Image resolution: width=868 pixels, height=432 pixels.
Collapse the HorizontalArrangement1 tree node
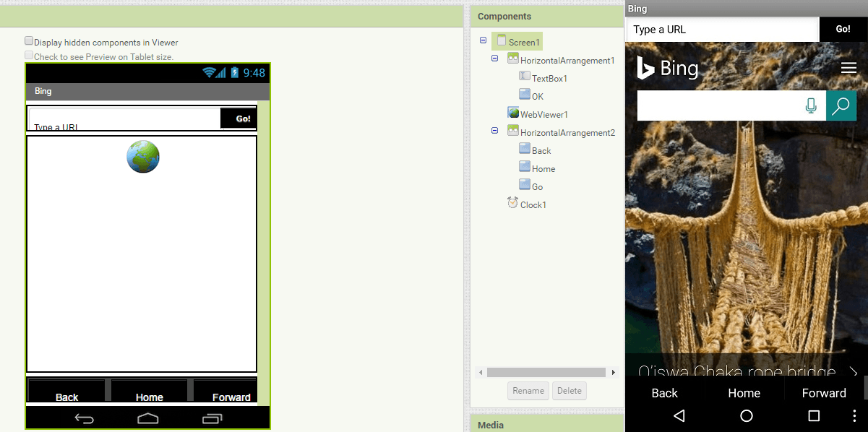pos(494,59)
